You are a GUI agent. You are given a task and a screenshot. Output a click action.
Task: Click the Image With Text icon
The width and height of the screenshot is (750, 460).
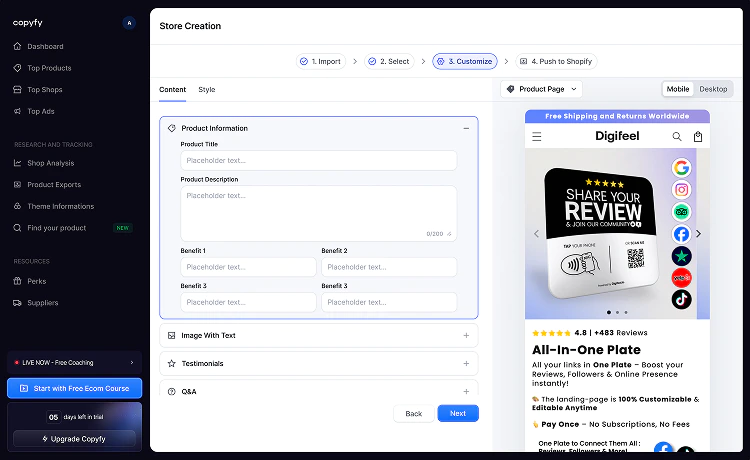tap(172, 335)
